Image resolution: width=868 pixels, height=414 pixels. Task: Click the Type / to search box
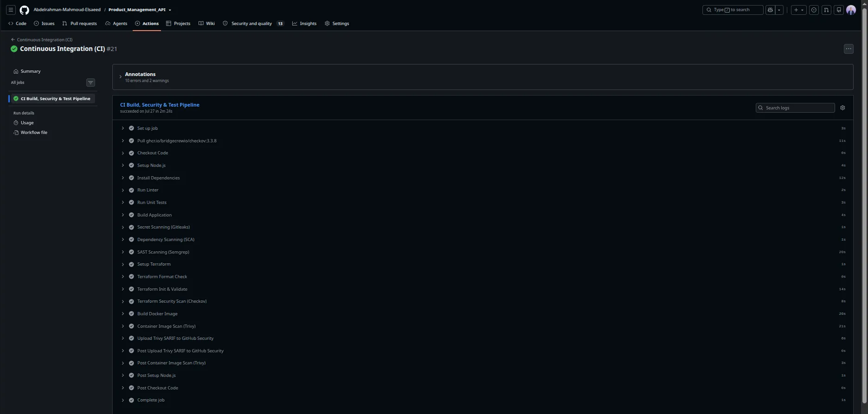pyautogui.click(x=733, y=10)
